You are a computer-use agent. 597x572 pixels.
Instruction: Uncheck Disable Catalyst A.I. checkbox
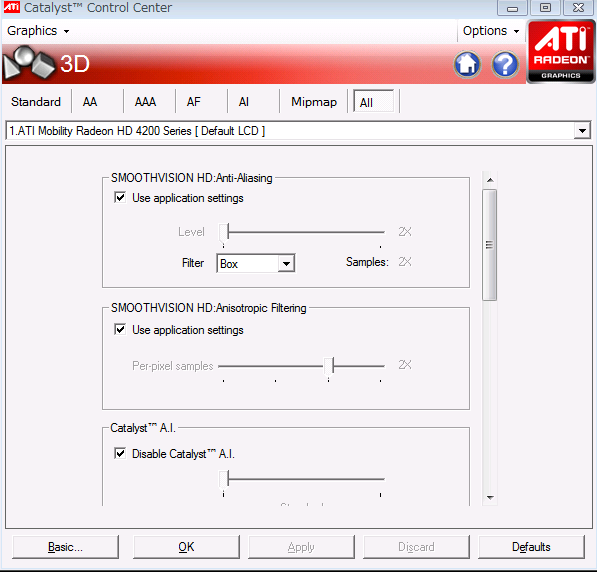pyautogui.click(x=120, y=453)
